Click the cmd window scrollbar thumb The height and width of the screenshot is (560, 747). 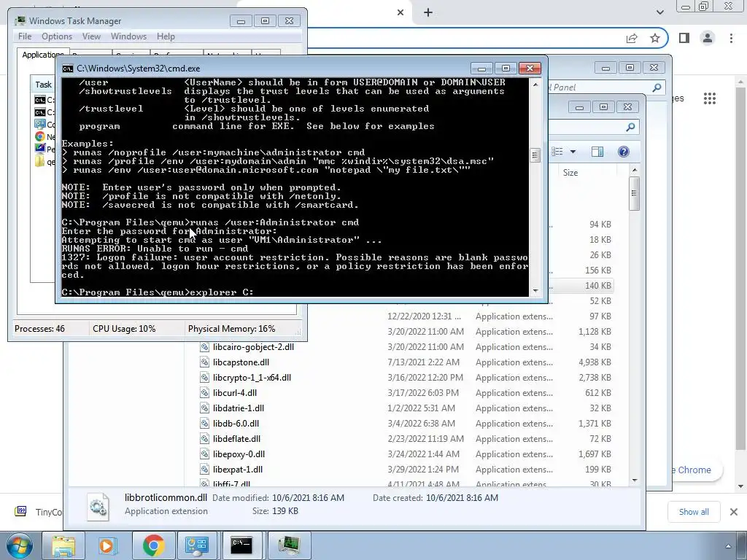535,155
